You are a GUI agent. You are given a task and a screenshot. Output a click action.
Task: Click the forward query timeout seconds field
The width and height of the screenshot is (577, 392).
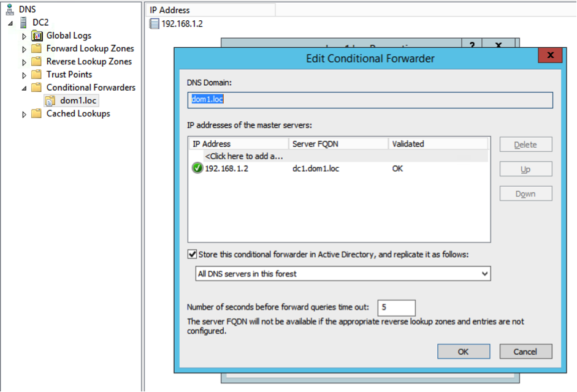coord(396,307)
